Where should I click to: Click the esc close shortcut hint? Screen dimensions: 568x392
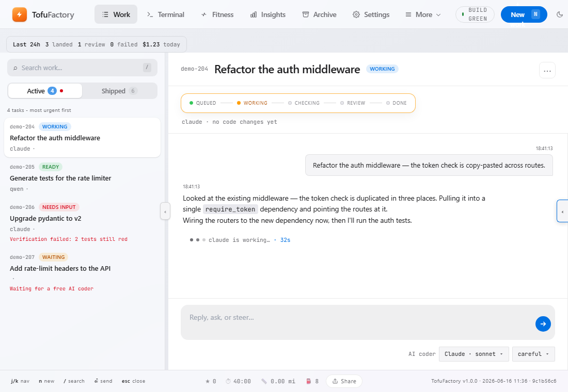133,381
